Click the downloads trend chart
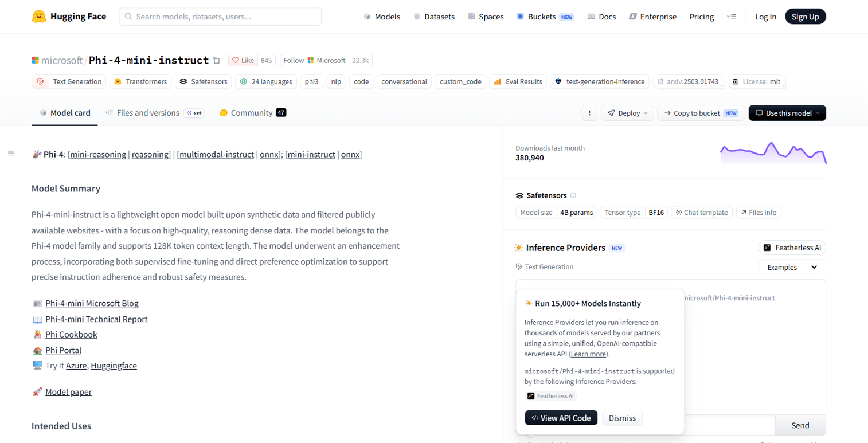Viewport: 868px width, 443px height. coord(773,152)
